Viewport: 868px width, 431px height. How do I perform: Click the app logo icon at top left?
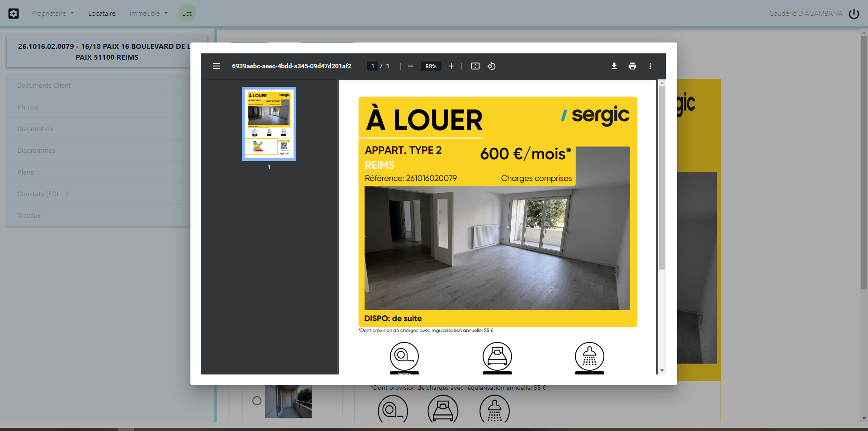[14, 14]
